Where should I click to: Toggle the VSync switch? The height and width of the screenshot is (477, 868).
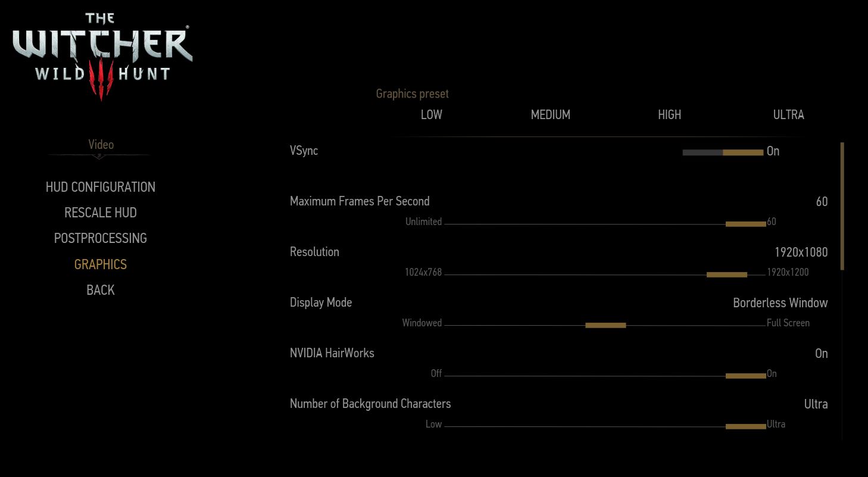click(x=723, y=152)
